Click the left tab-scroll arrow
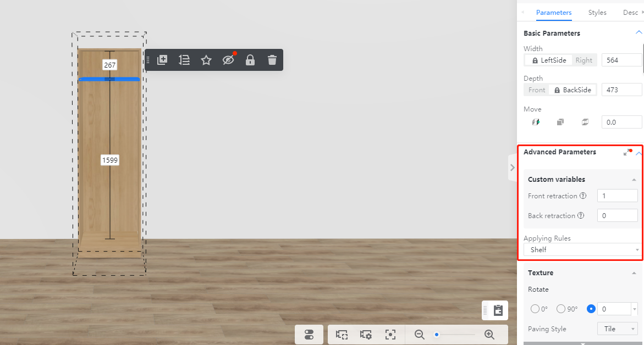This screenshot has height=345, width=644. click(523, 12)
